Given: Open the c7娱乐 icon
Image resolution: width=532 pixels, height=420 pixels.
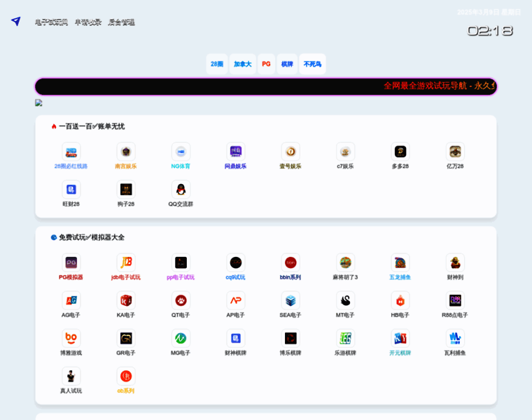Looking at the screenshot, I should (x=345, y=152).
